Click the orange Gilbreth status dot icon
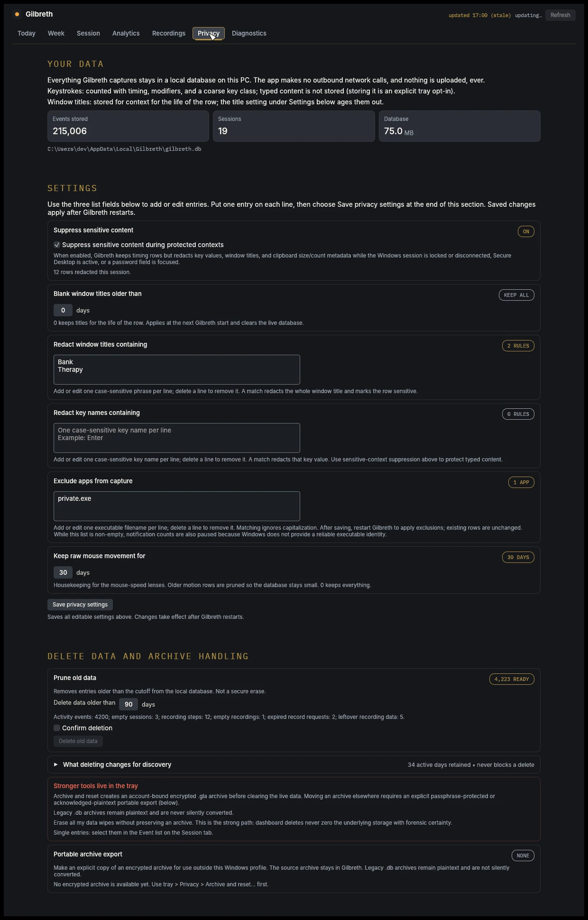 (17, 14)
